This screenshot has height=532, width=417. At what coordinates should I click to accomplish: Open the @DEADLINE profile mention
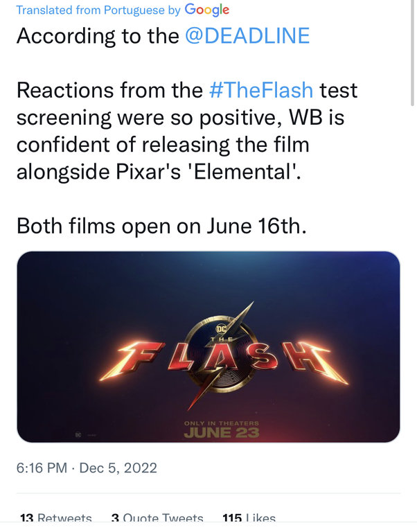[249, 37]
